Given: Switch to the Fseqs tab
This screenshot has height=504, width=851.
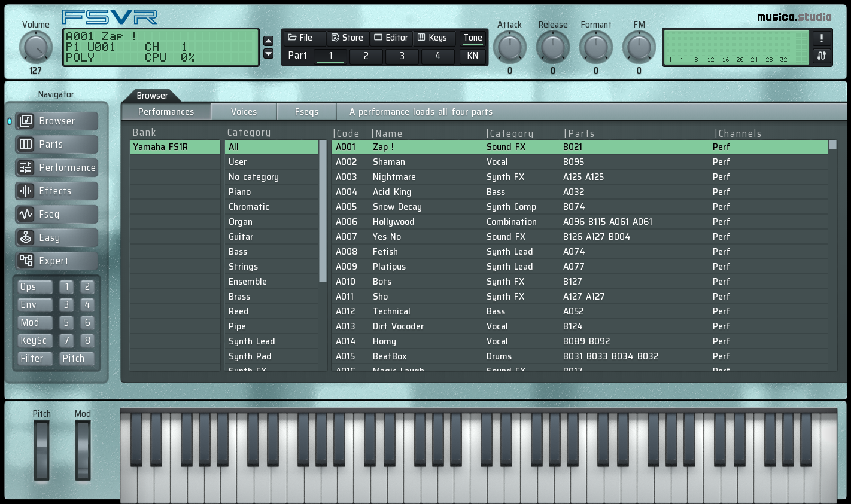Looking at the screenshot, I should click(x=306, y=112).
